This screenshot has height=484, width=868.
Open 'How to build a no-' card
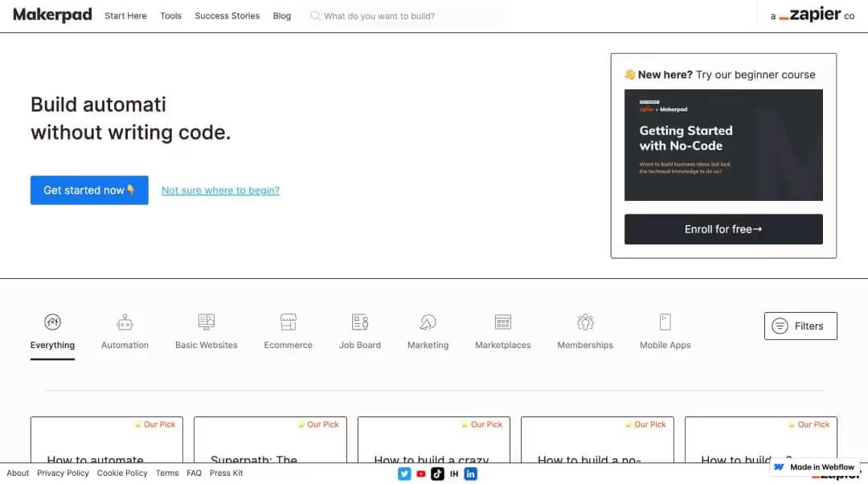click(x=597, y=441)
